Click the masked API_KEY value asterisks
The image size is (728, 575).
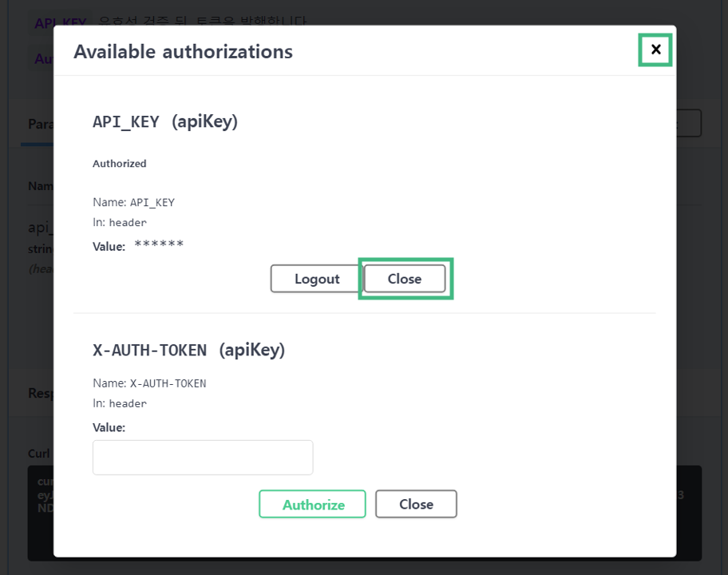tap(159, 244)
